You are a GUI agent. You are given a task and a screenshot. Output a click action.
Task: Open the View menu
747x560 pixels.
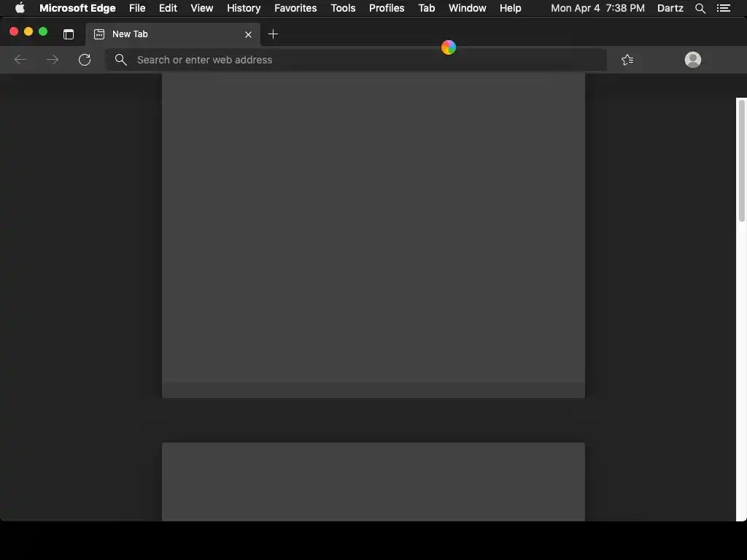(x=201, y=8)
